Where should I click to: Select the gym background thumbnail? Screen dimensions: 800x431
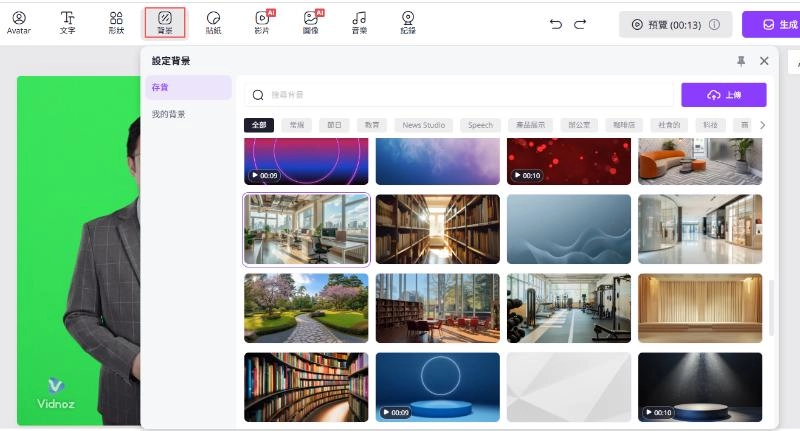pos(568,308)
